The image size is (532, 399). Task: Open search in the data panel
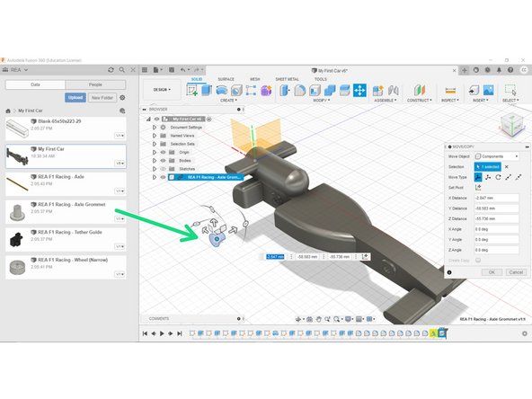pos(122,70)
